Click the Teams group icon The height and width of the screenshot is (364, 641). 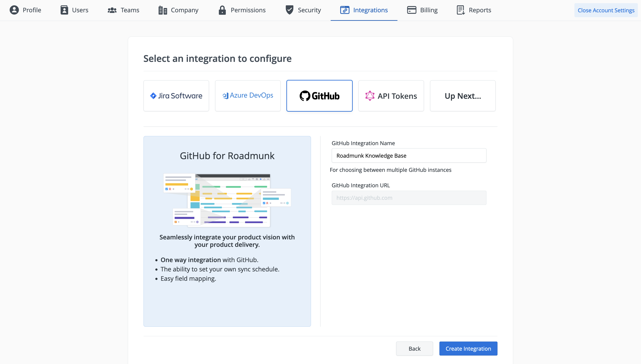click(x=112, y=10)
